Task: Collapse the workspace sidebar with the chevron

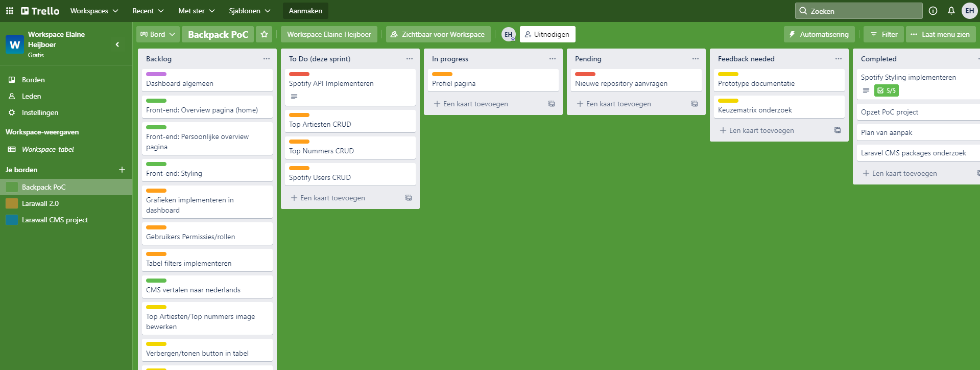Action: point(117,44)
